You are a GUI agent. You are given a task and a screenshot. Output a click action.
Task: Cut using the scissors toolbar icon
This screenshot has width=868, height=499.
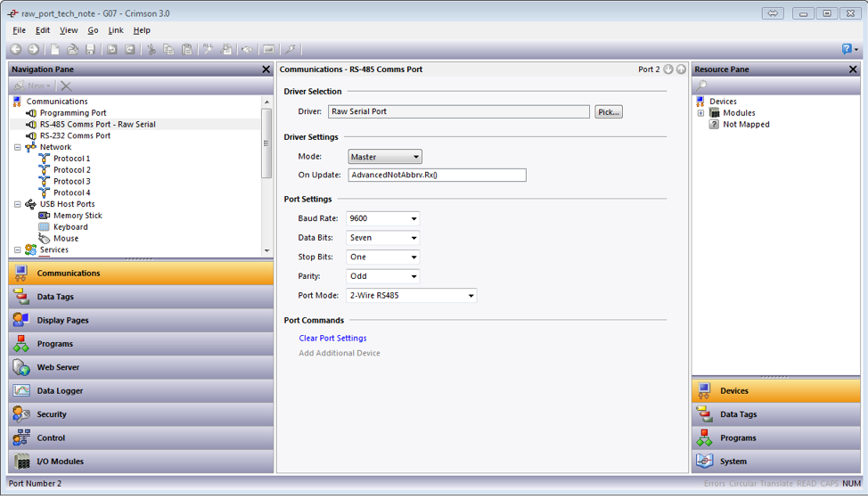coord(151,49)
